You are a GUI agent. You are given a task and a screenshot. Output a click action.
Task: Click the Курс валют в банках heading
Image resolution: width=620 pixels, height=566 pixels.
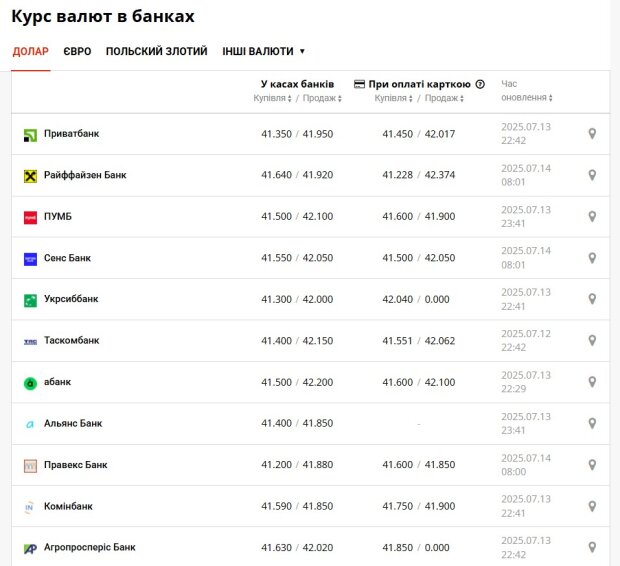coord(103,16)
